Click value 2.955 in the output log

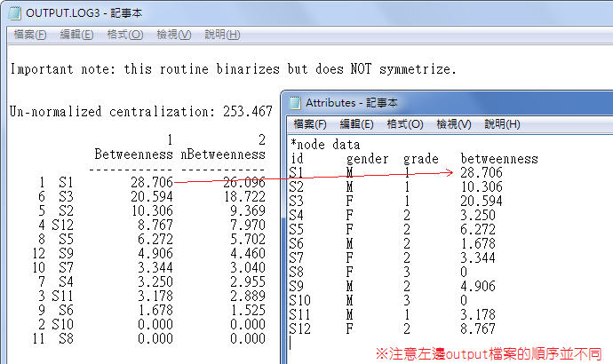tap(248, 281)
